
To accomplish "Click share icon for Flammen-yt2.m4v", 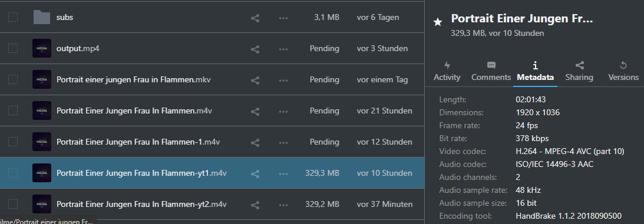I will point(255,205).
